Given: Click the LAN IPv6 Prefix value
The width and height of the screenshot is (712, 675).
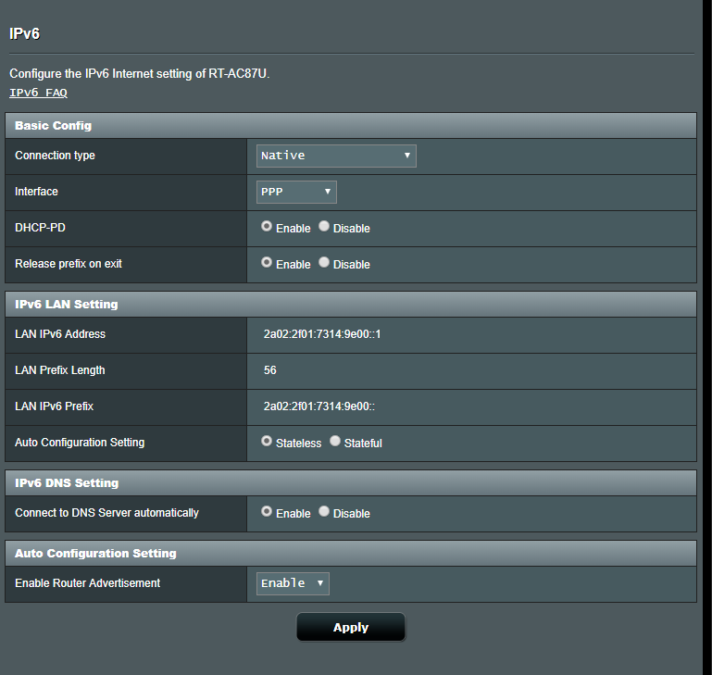Looking at the screenshot, I should point(318,406).
